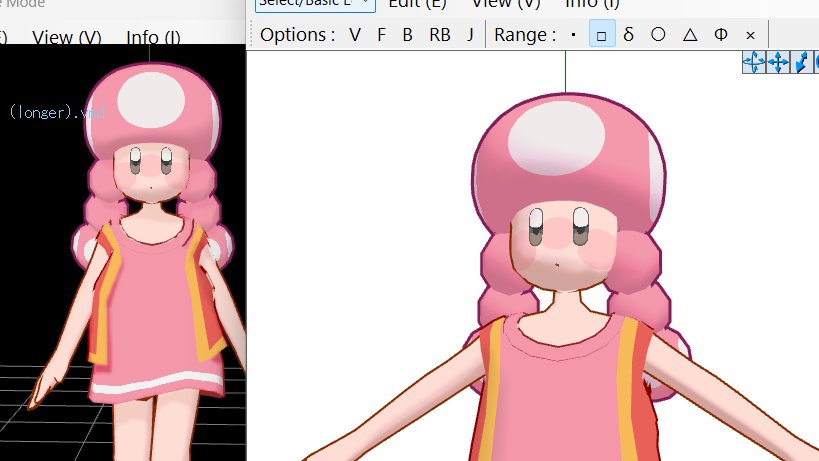Open the Select/Basic mode dropdown
This screenshot has width=819, height=461.
[315, 4]
